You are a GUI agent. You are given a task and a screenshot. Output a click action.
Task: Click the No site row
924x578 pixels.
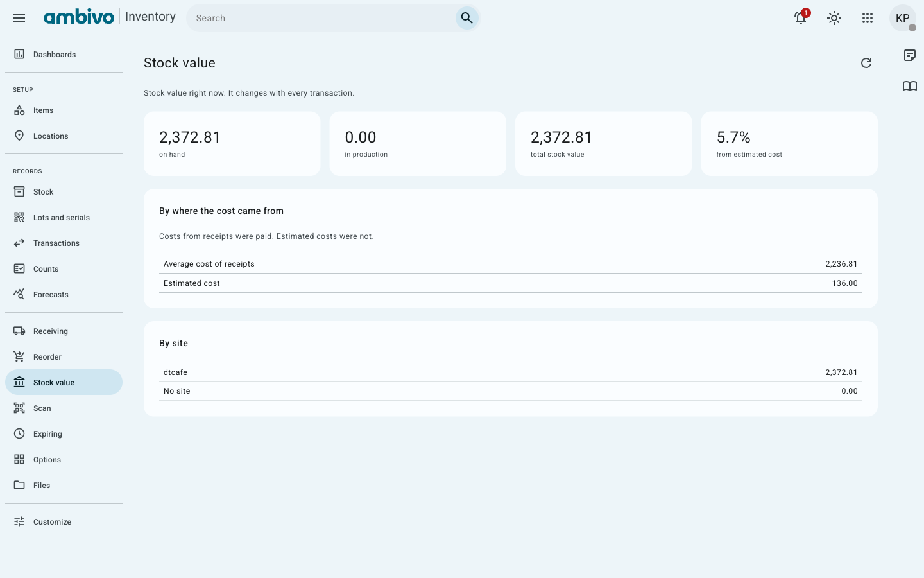click(511, 391)
